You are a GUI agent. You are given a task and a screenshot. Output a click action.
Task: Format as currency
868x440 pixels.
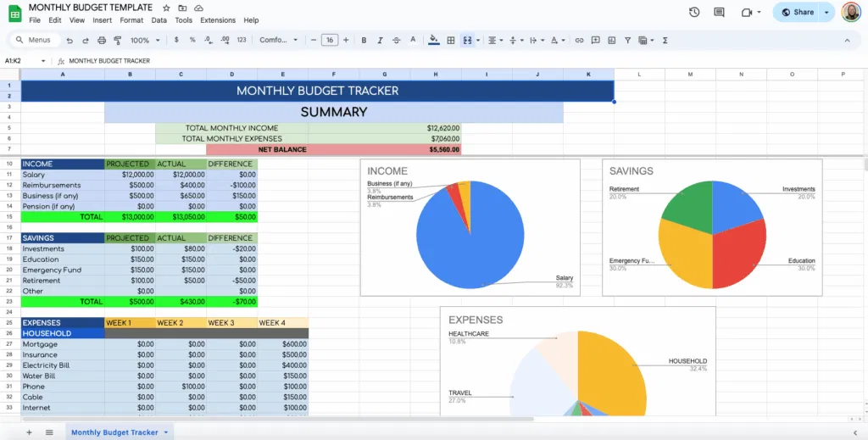(176, 40)
